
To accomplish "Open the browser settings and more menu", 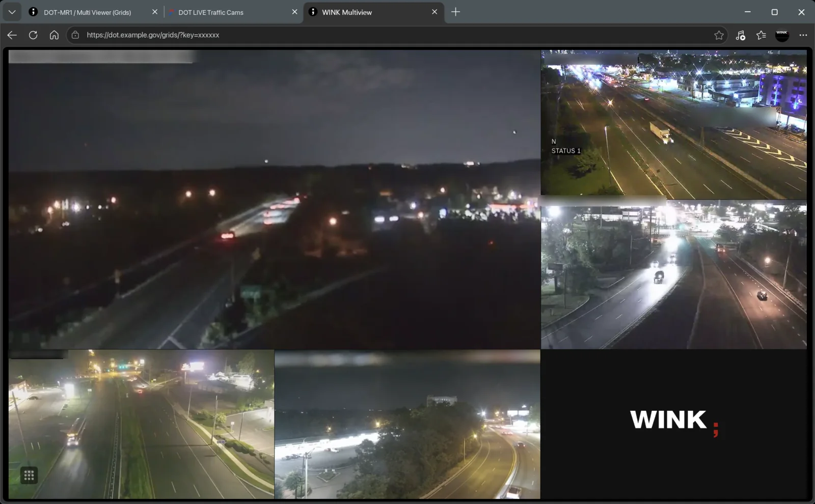I will (803, 35).
